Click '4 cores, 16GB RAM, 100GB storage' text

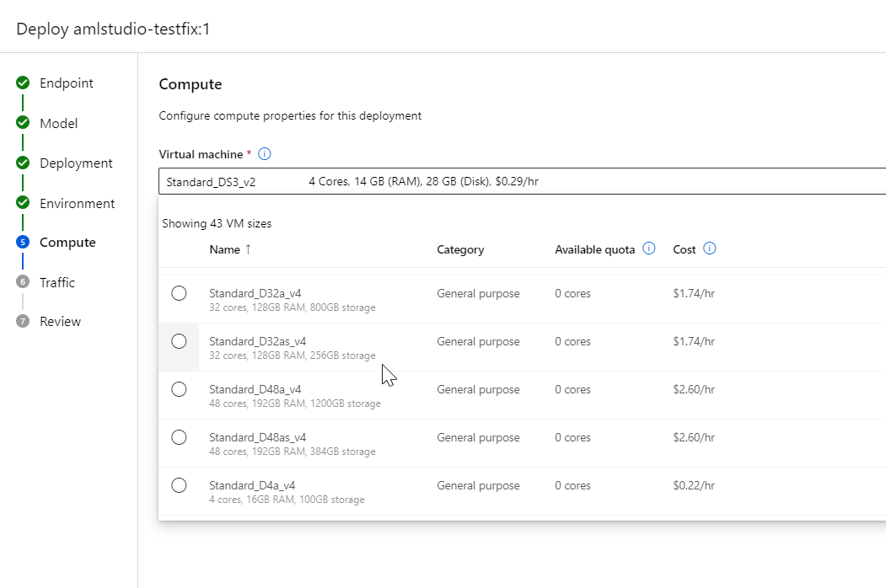click(287, 500)
